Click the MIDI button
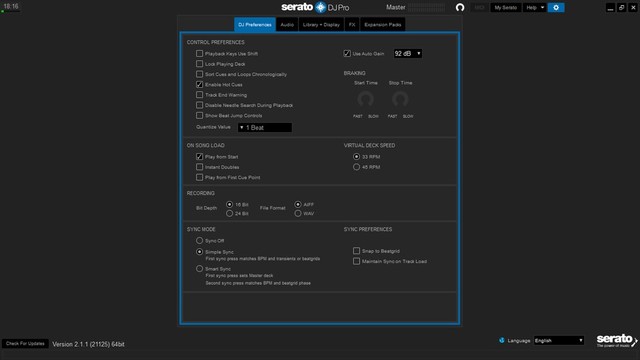640x360 pixels. (479, 7)
